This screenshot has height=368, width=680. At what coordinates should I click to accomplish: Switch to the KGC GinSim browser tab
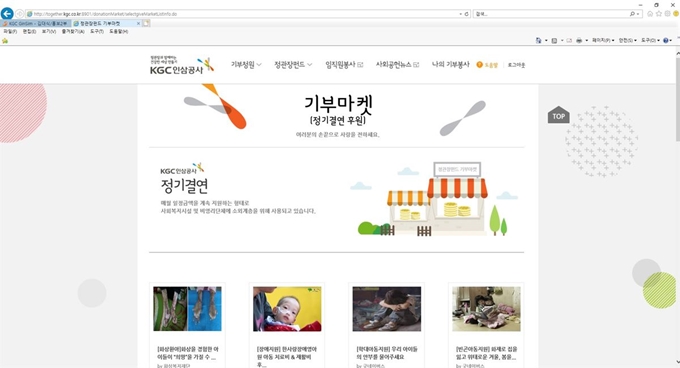(x=36, y=23)
